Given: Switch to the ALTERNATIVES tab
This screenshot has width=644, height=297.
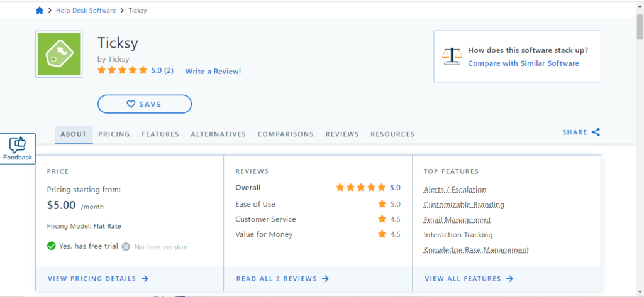Looking at the screenshot, I should click(218, 134).
